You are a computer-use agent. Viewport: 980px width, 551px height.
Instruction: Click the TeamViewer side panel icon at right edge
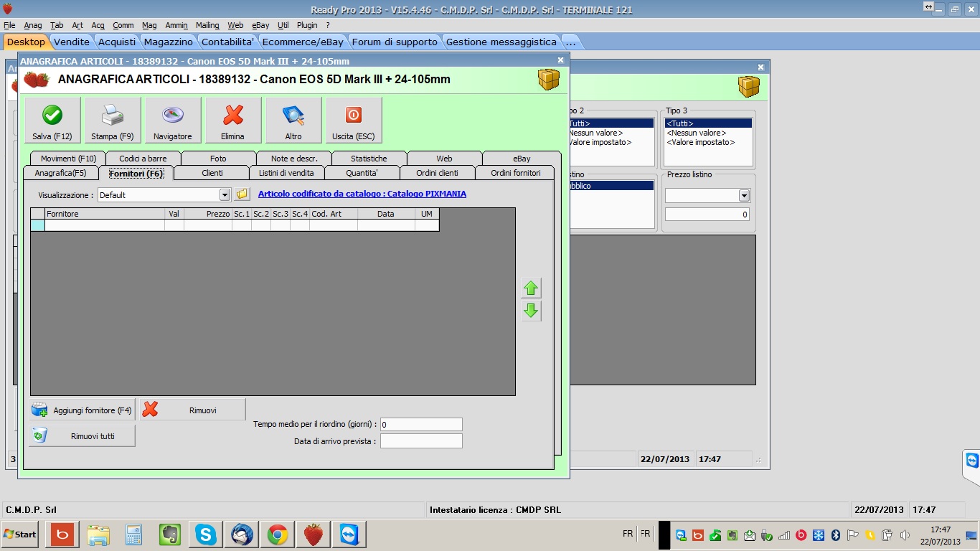coord(971,461)
